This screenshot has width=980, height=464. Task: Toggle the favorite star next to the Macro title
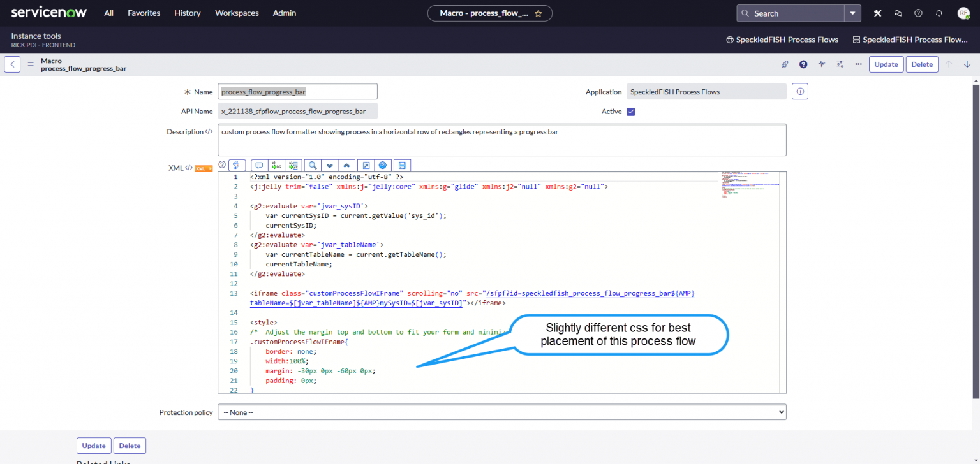pos(538,13)
